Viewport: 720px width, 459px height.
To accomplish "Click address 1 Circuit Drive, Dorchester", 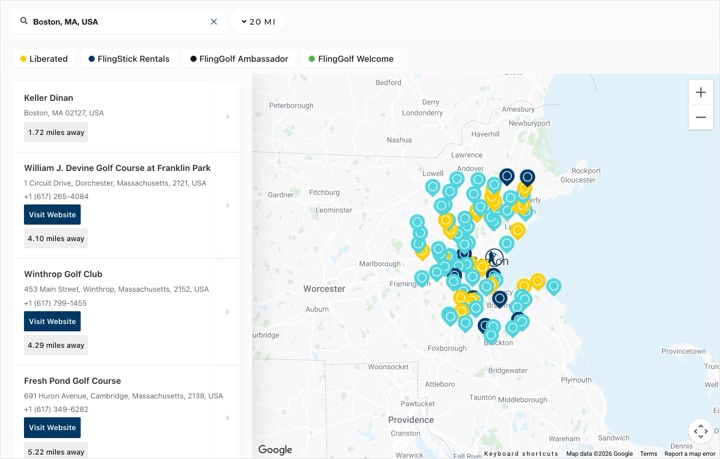I will click(115, 183).
